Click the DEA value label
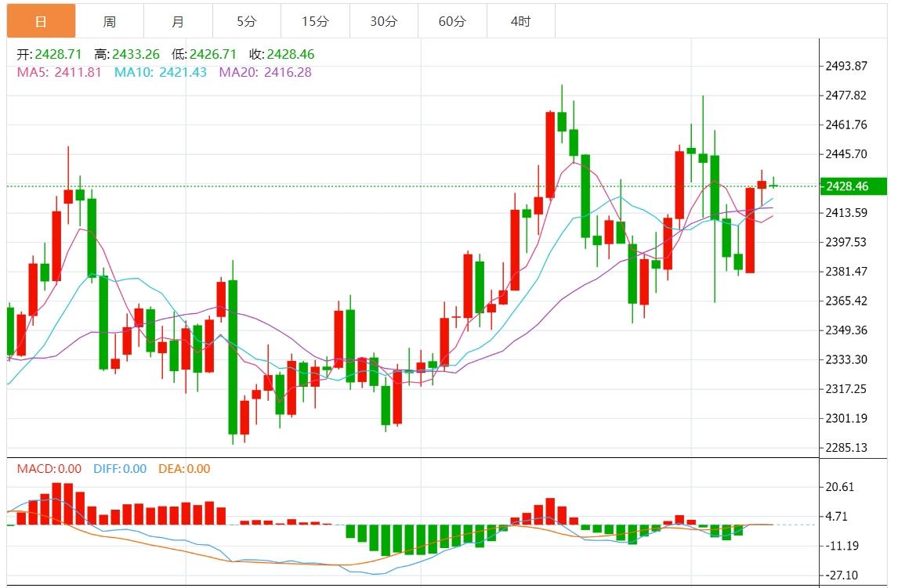The image size is (898, 588). (184, 469)
